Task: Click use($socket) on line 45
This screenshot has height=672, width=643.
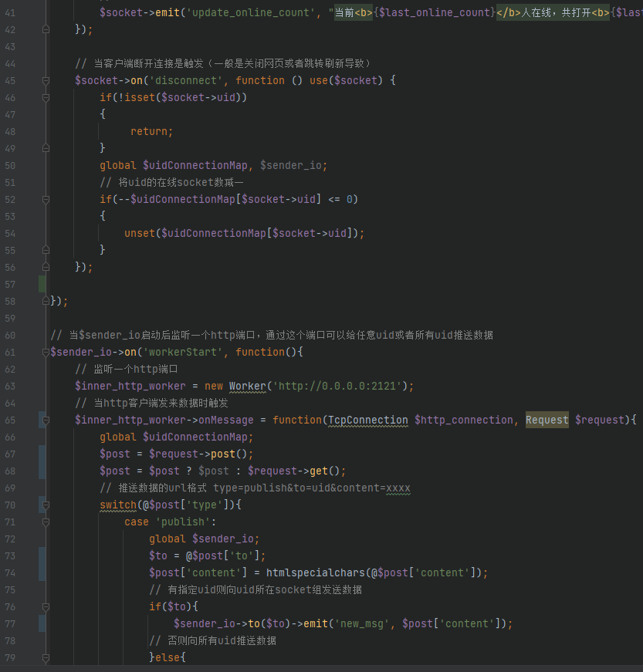Action: [x=346, y=80]
